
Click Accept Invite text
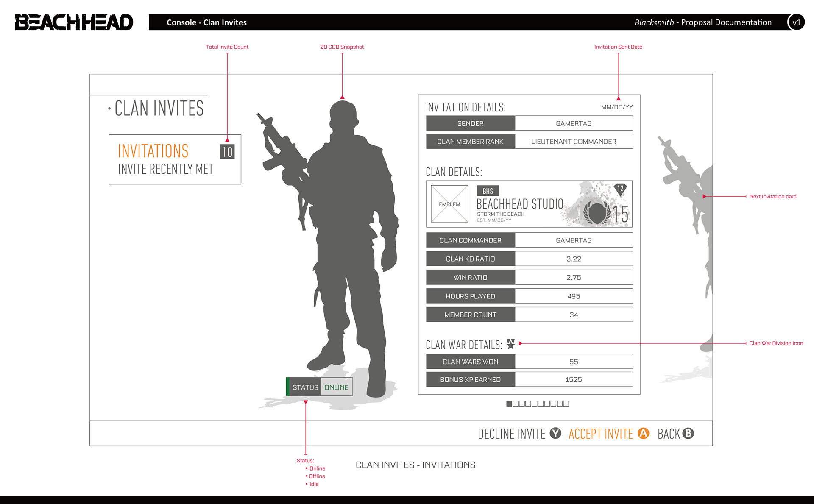click(x=600, y=434)
